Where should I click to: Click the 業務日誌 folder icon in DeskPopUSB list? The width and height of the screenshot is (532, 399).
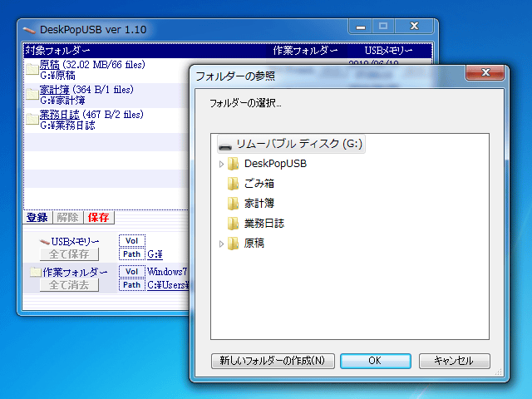pyautogui.click(x=32, y=119)
